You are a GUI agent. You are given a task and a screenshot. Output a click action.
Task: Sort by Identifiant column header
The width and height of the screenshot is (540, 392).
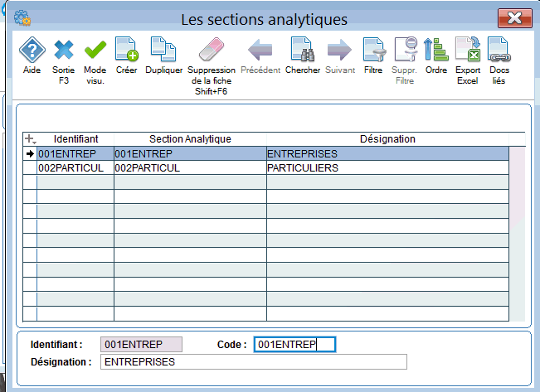[x=75, y=139]
